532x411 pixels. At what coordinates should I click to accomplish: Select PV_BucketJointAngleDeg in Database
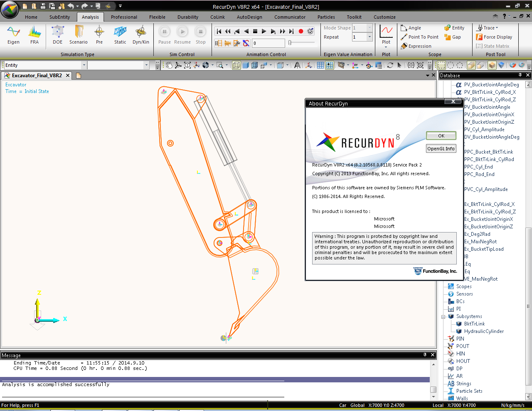pos(491,85)
